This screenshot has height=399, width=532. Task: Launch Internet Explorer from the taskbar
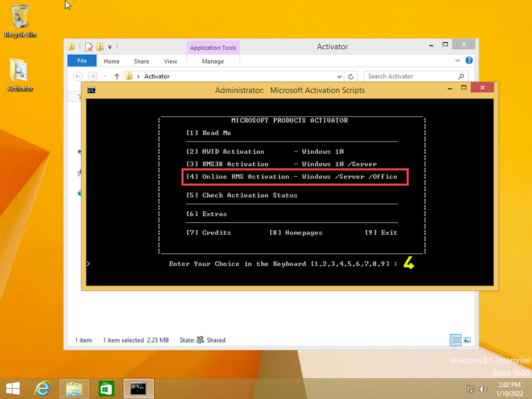[x=42, y=389]
